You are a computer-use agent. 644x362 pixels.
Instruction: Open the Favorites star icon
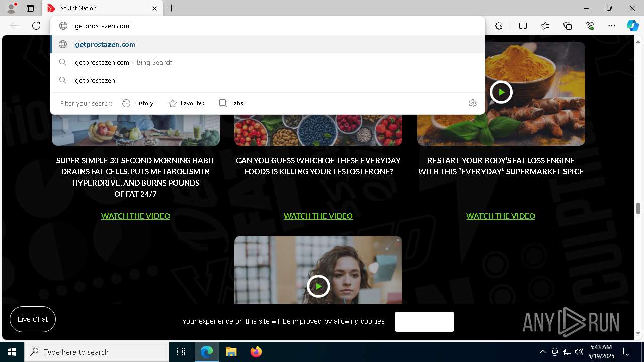pos(545,26)
